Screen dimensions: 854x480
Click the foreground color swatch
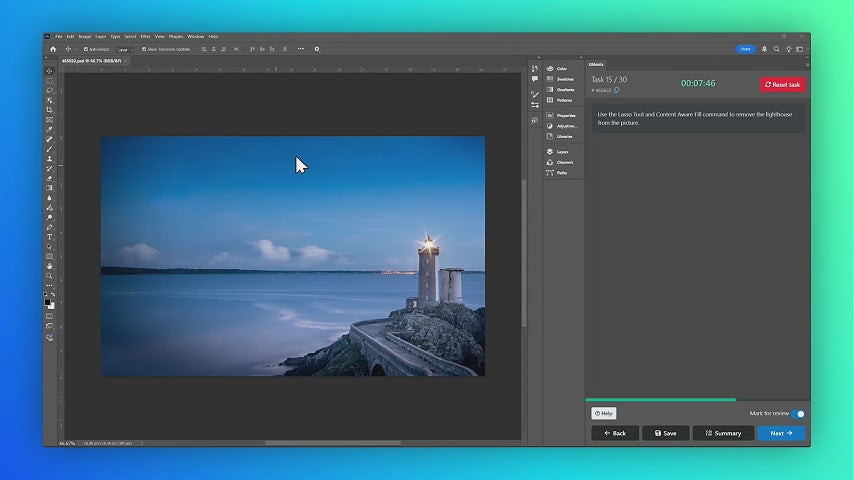point(47,300)
